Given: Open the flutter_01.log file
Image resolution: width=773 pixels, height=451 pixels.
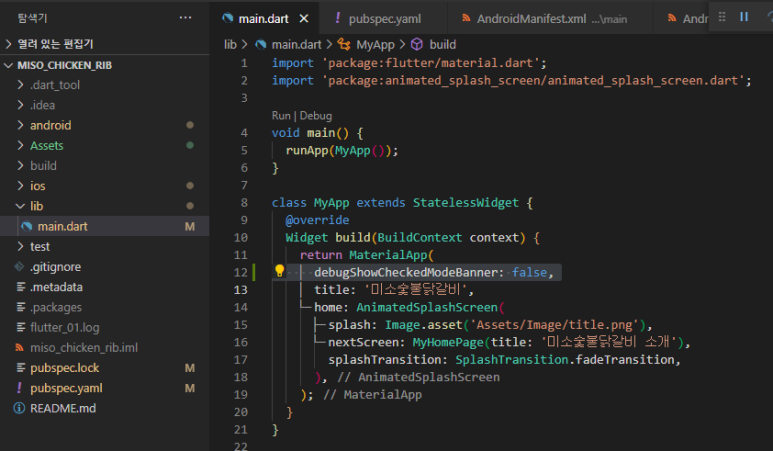Looking at the screenshot, I should pyautogui.click(x=65, y=327).
